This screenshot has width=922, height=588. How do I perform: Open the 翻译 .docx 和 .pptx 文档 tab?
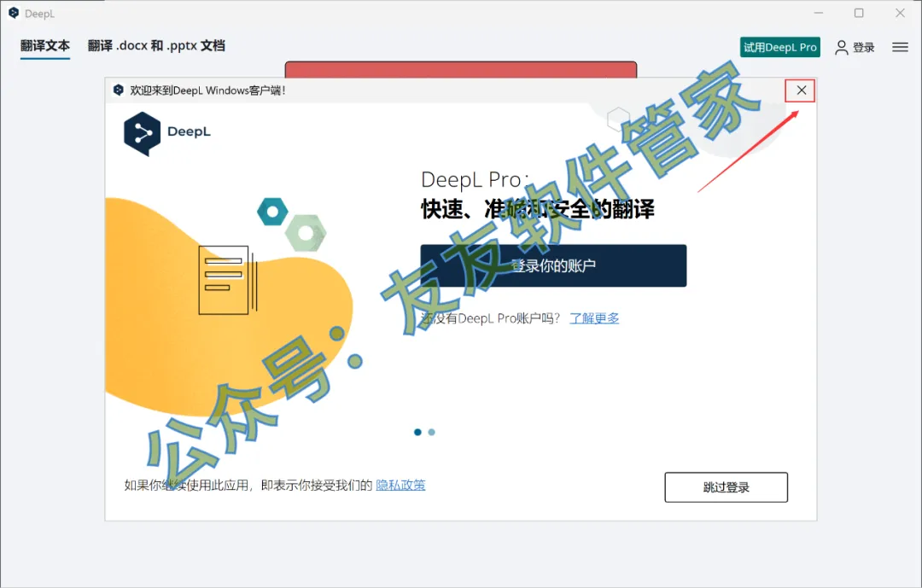(x=156, y=46)
